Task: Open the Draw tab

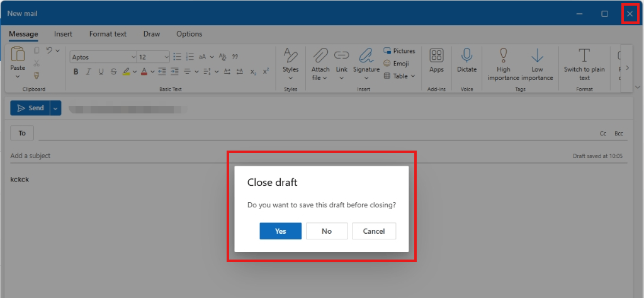Action: [152, 34]
